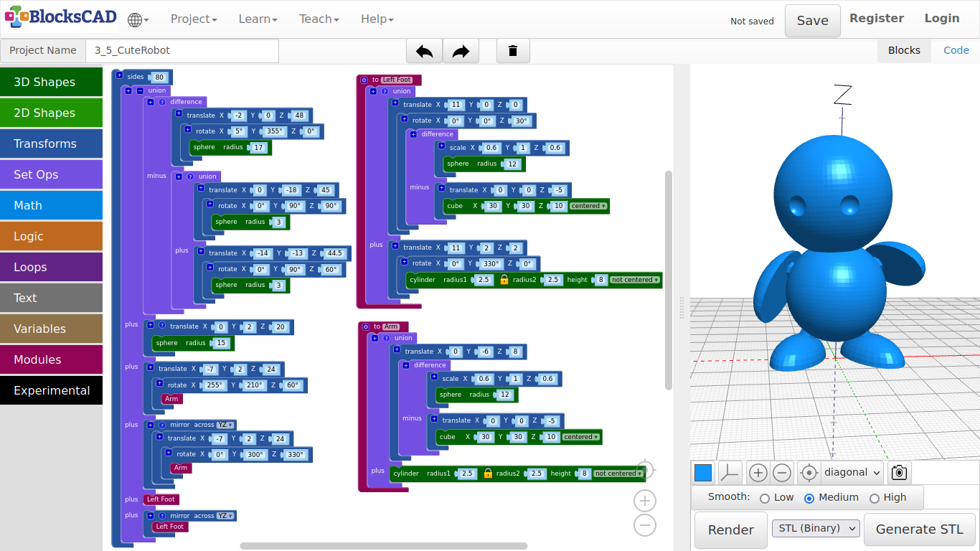Click the redo arrow button
Screen dimensions: 980x551
(x=461, y=51)
